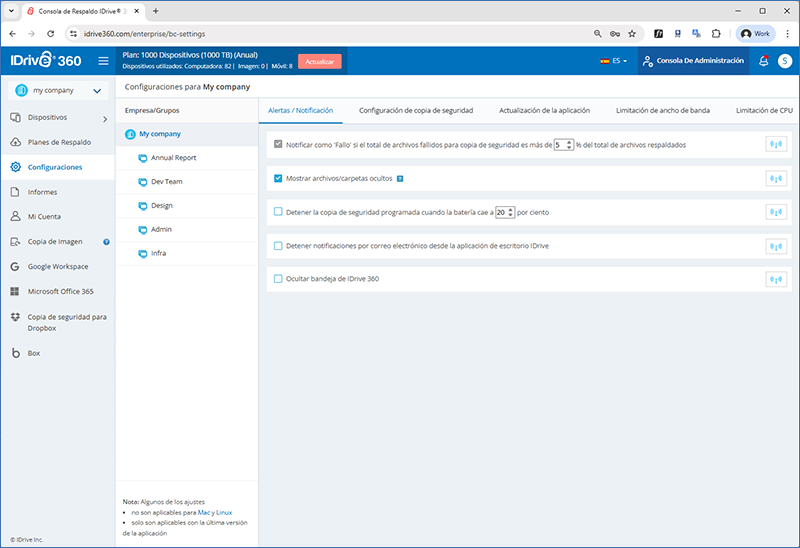800x548 pixels.
Task: Click the user avatar icon labeled S
Action: (x=784, y=61)
